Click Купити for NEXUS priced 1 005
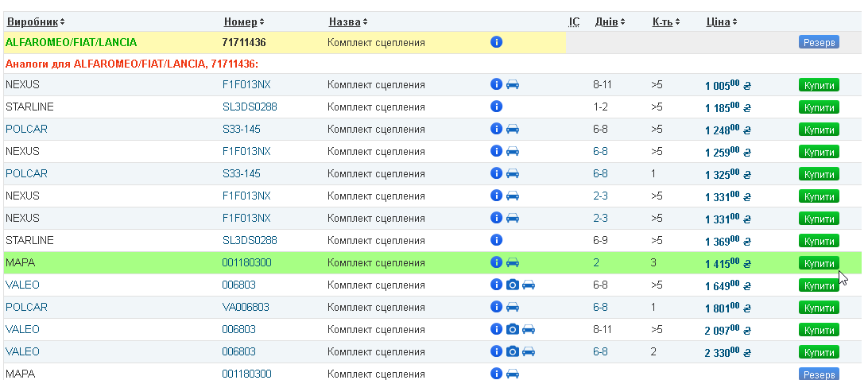Image resolution: width=868 pixels, height=380 pixels. (x=819, y=85)
